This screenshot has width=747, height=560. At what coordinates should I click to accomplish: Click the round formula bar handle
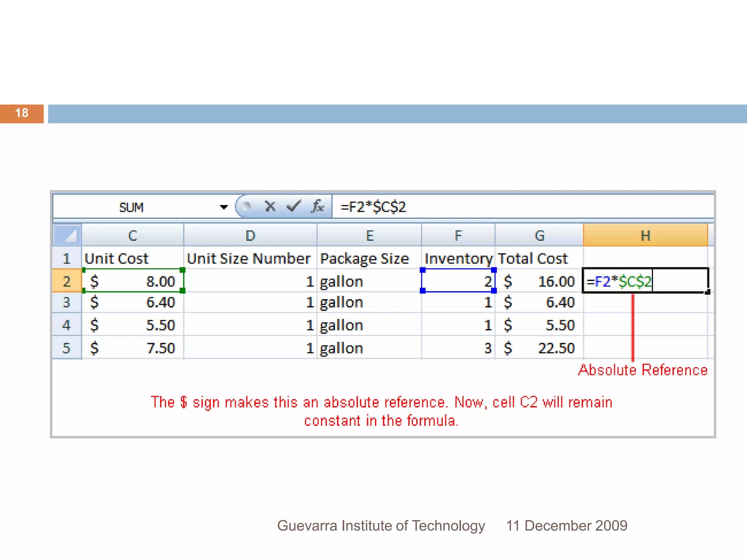247,206
